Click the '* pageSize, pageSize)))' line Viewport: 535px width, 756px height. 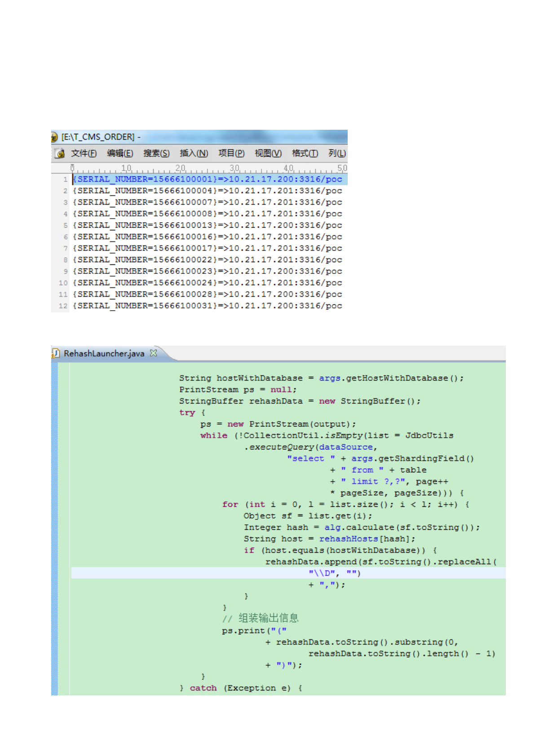pyautogui.click(x=397, y=493)
